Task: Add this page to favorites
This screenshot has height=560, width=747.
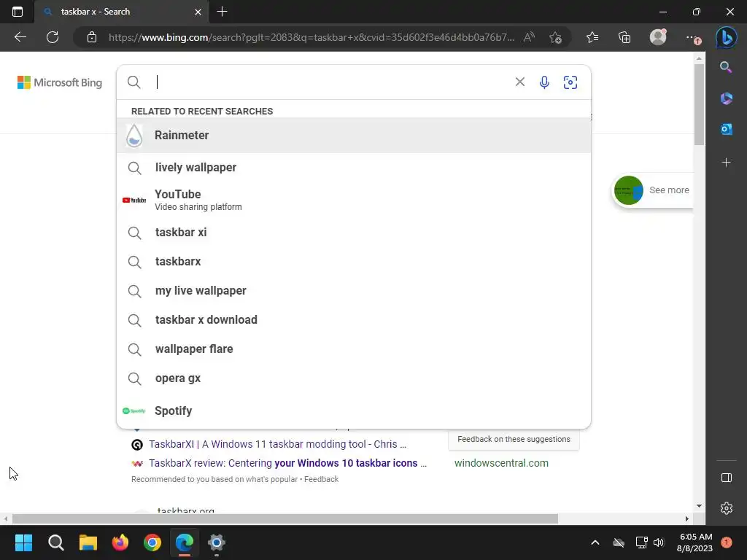Action: pyautogui.click(x=555, y=37)
